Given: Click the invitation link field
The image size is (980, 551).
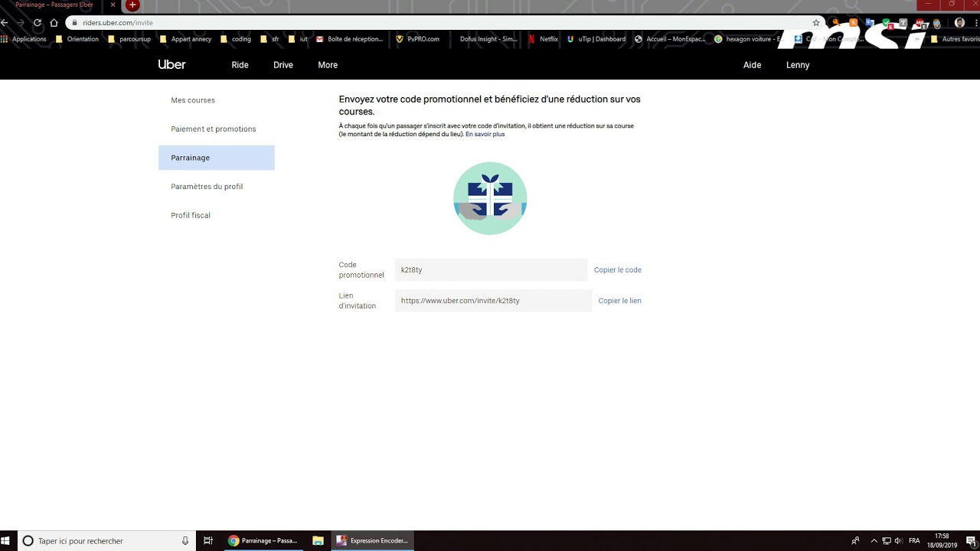Looking at the screenshot, I should coord(493,301).
